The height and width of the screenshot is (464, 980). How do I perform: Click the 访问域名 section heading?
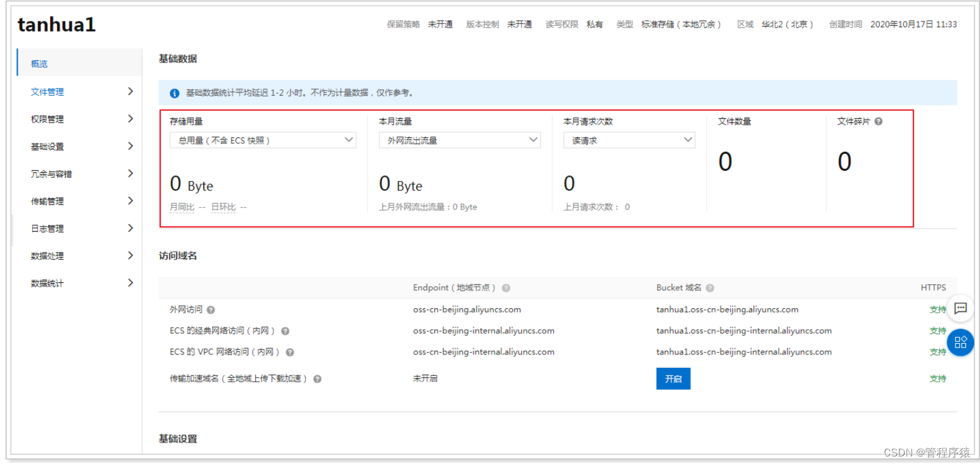(178, 256)
